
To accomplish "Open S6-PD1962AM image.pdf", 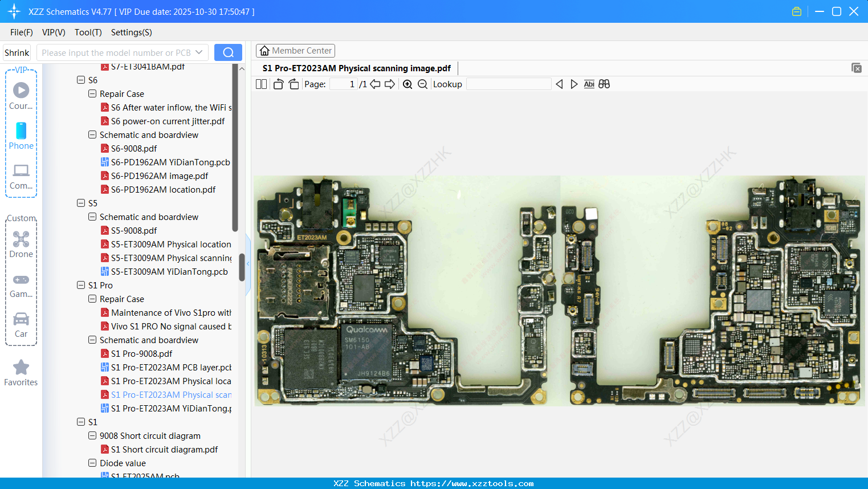I will pos(160,176).
